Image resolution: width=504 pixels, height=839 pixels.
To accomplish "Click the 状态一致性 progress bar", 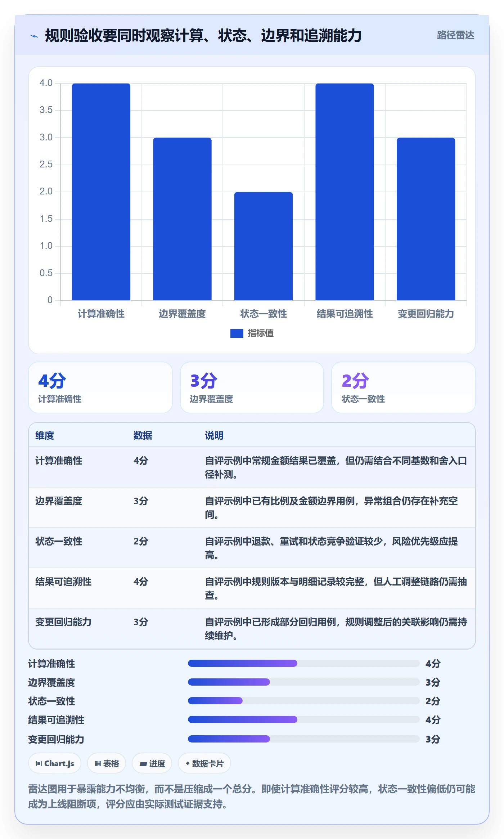I will (x=303, y=701).
